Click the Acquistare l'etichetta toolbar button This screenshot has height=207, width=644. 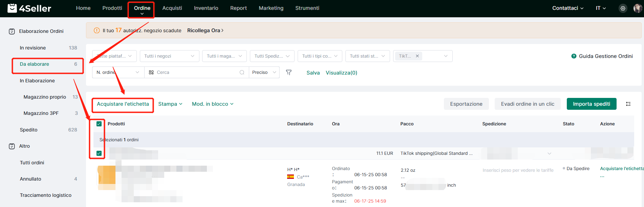pyautogui.click(x=123, y=104)
